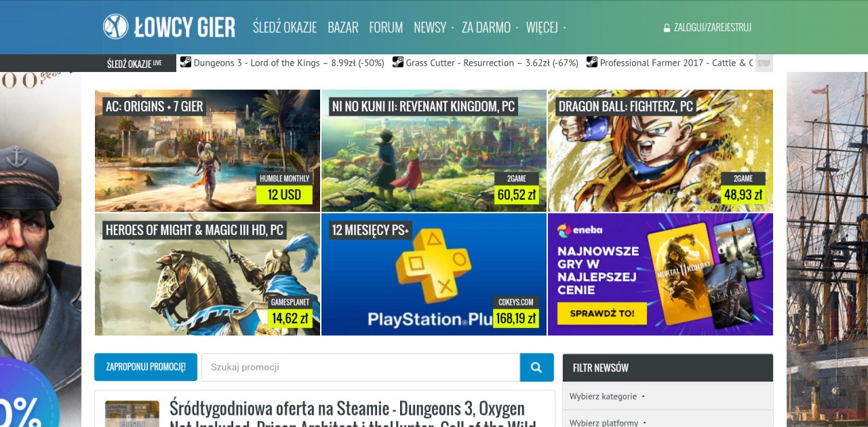This screenshot has height=427, width=868.
Task: Click the Śledź Okazje Live label
Action: 134,63
